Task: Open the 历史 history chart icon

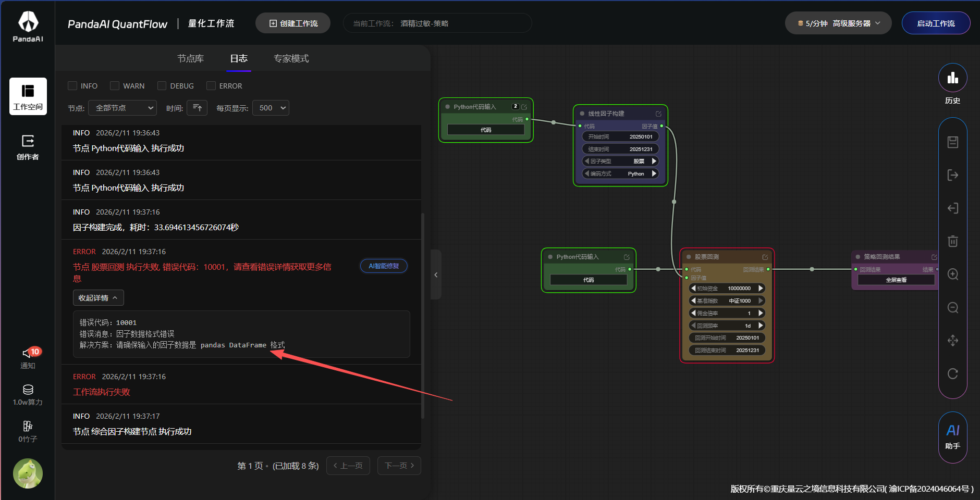Action: tap(953, 78)
